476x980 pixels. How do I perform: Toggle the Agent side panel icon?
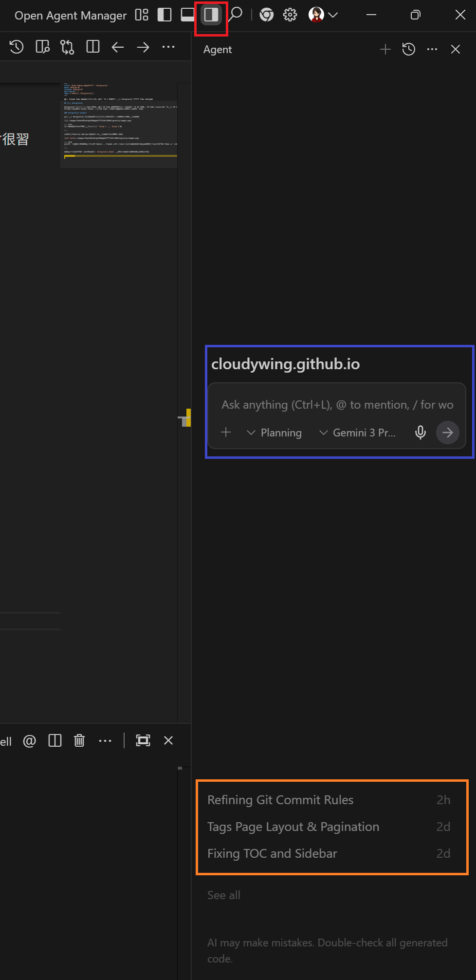click(211, 15)
